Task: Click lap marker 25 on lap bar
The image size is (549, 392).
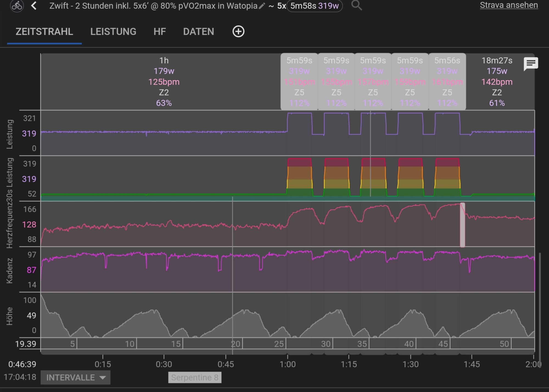Action: pos(279,344)
